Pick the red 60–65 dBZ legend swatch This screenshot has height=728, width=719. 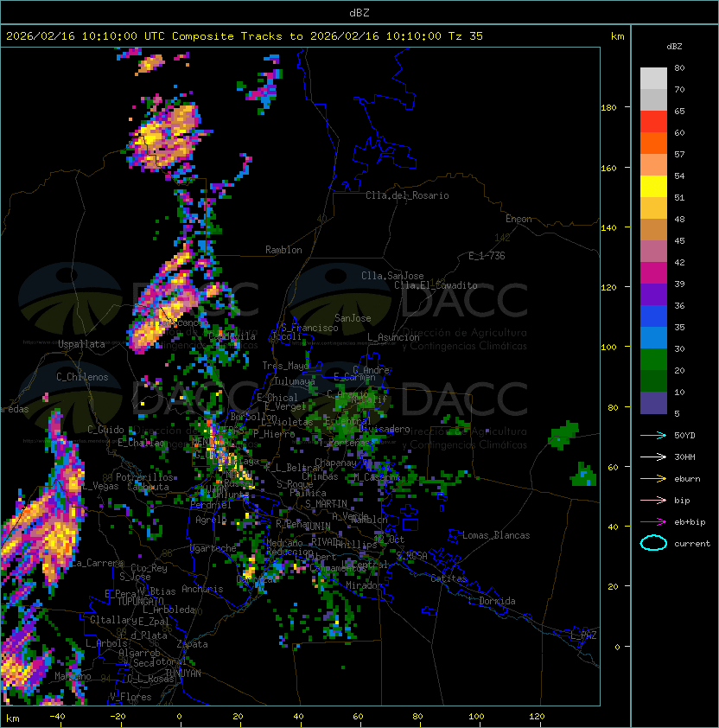pyautogui.click(x=653, y=122)
